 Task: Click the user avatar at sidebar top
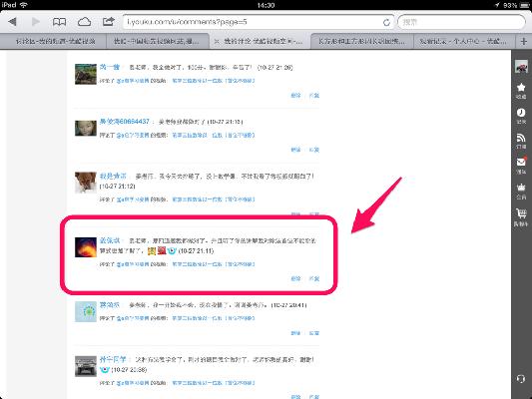pos(521,67)
